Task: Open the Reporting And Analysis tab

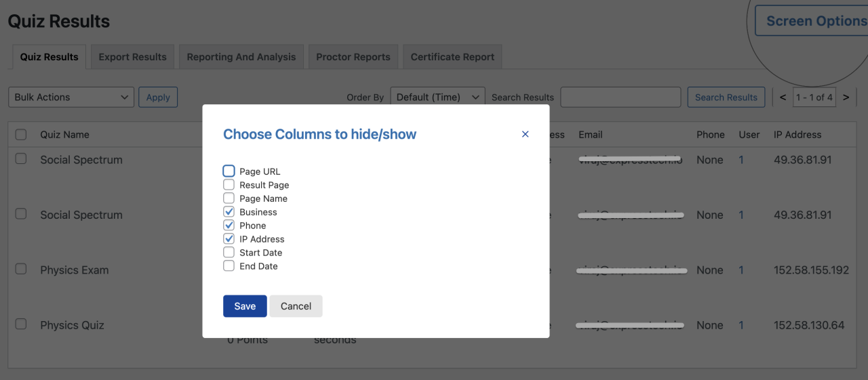Action: click(x=241, y=57)
